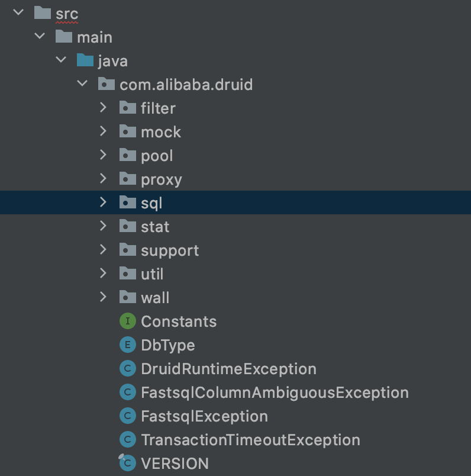The image size is (471, 476).
Task: Select the pool package
Action: pyautogui.click(x=157, y=156)
